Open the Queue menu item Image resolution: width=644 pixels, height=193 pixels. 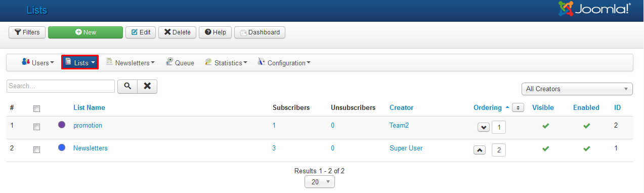point(180,62)
